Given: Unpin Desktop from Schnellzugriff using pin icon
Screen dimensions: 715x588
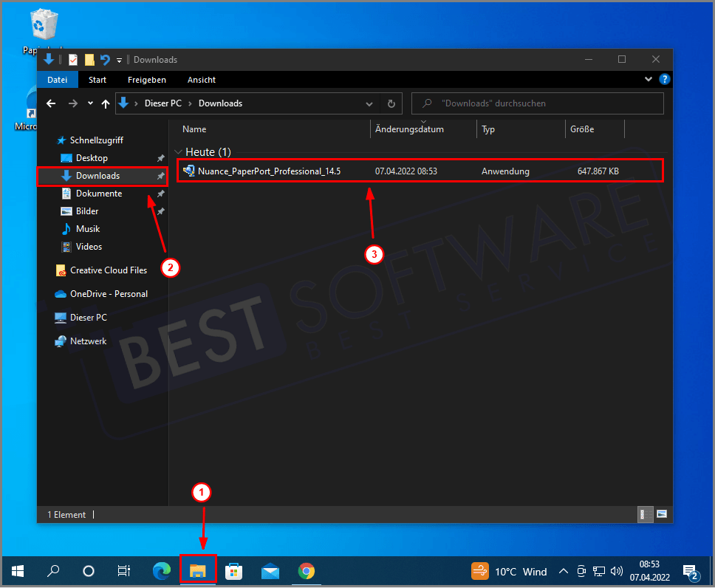Looking at the screenshot, I should [x=160, y=158].
